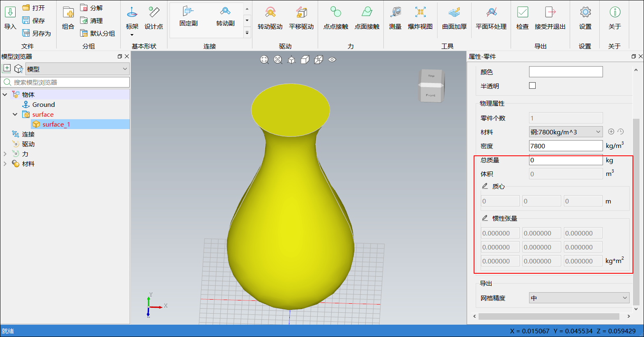This screenshot has width=644, height=337.
Task: Click the Top face of view cube
Action: pyautogui.click(x=431, y=76)
